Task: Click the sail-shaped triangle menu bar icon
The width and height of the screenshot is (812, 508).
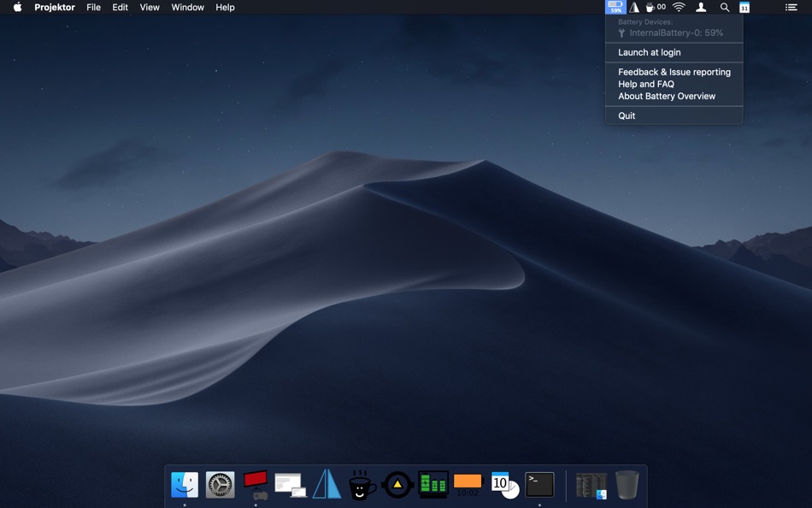Action: point(634,7)
